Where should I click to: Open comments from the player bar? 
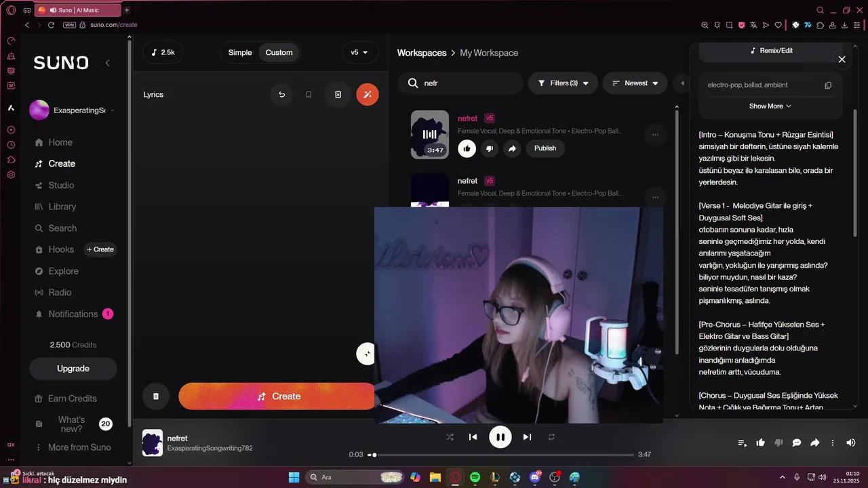tap(797, 443)
